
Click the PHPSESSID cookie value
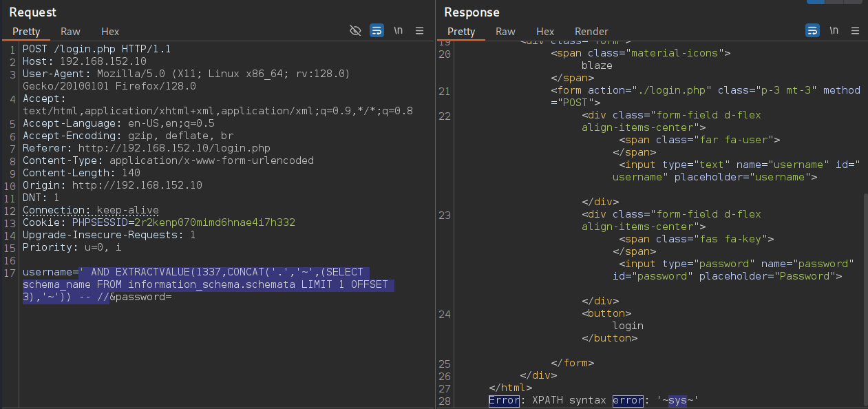click(x=214, y=222)
